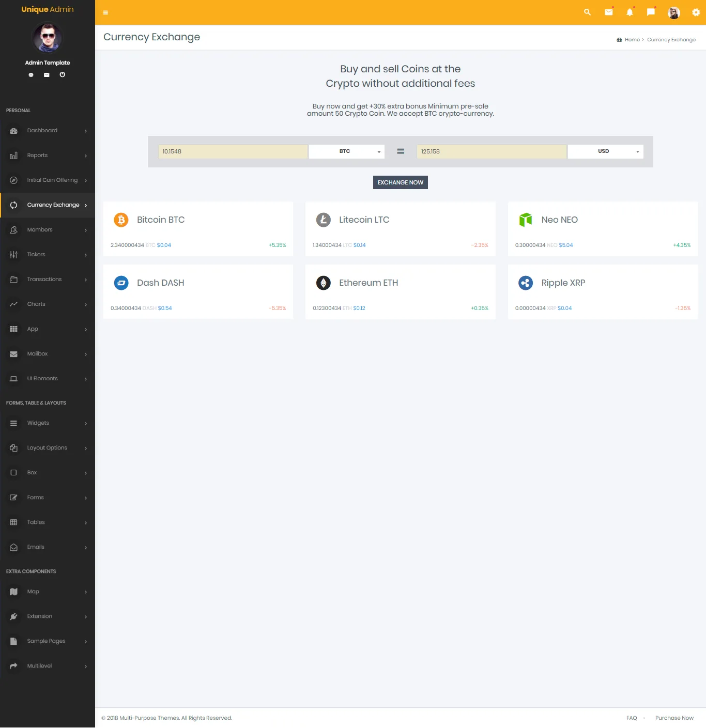This screenshot has height=728, width=706.
Task: Click the Purchase Now footer link
Action: click(674, 718)
